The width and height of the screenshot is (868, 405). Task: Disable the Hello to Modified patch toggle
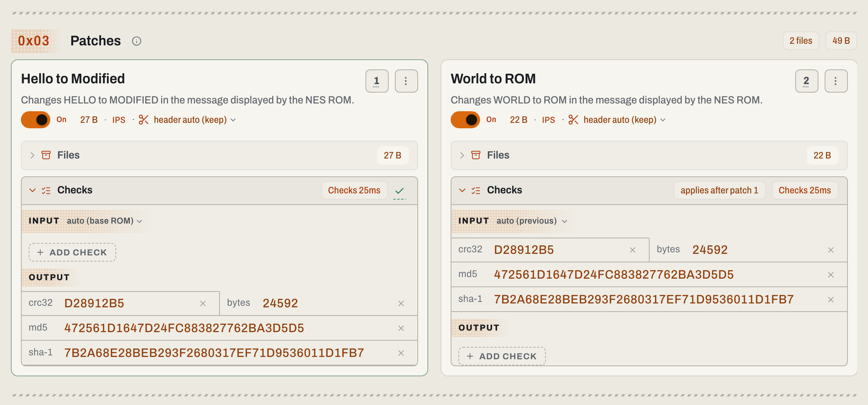(x=36, y=120)
